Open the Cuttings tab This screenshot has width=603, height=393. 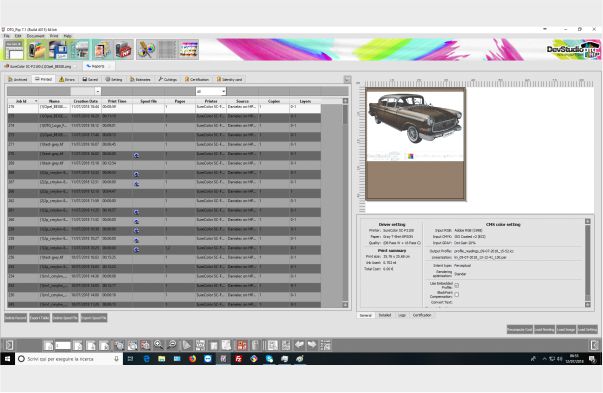point(168,79)
